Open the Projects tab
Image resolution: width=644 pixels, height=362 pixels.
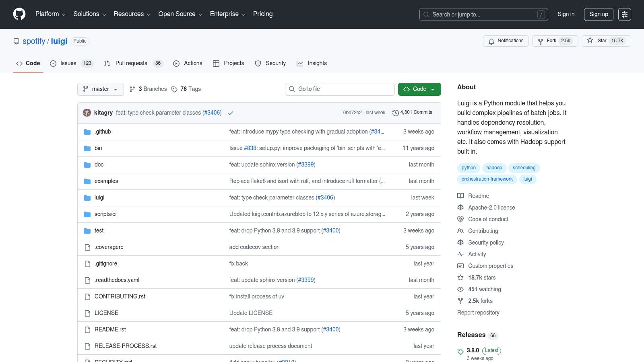(228, 63)
